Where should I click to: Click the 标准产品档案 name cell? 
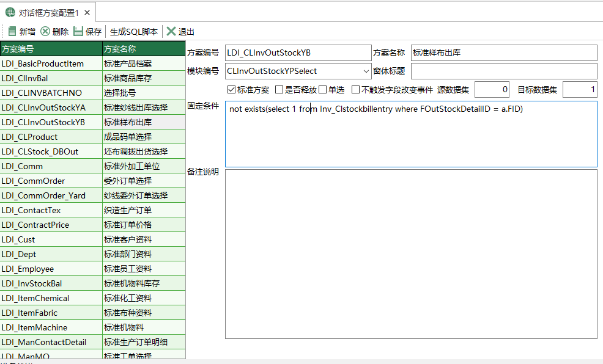click(x=144, y=64)
